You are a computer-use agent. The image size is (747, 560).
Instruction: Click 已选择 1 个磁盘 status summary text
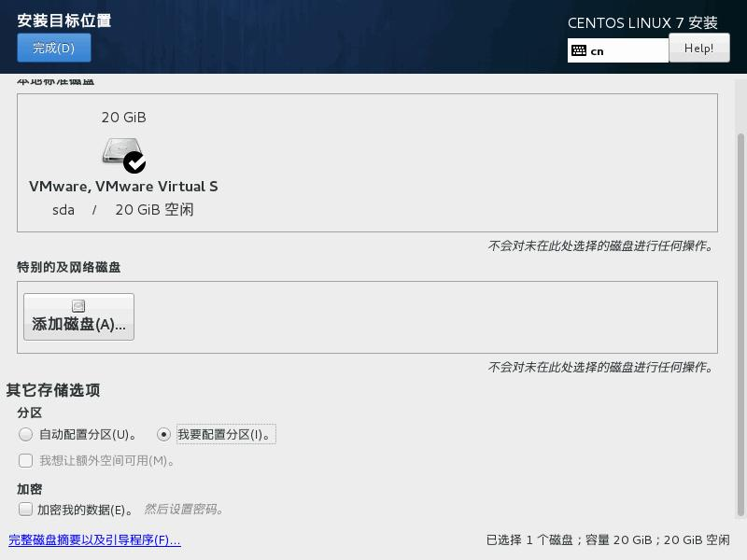(608, 539)
